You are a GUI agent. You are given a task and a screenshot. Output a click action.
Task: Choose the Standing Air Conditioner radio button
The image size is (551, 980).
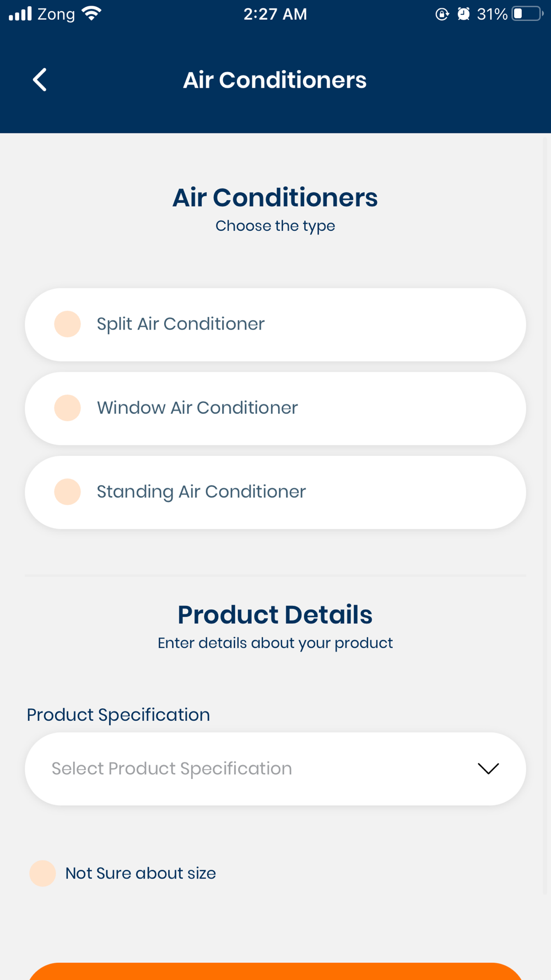pyautogui.click(x=67, y=492)
